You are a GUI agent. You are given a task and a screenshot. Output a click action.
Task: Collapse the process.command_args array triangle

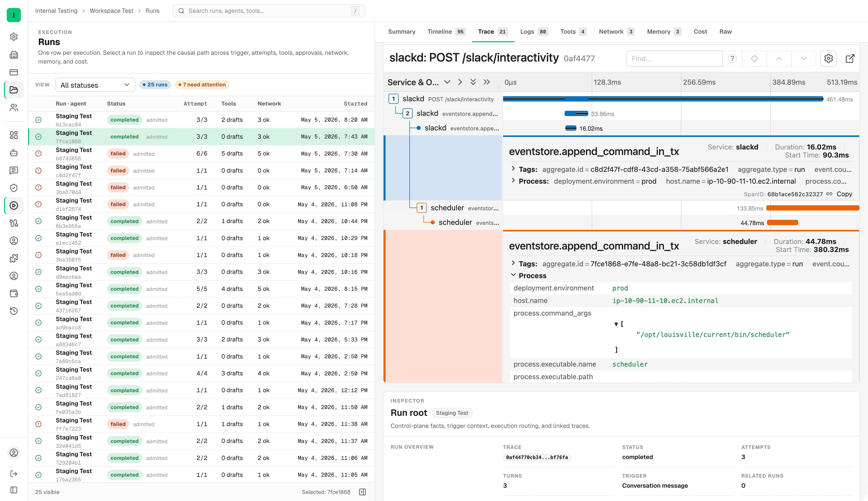pyautogui.click(x=616, y=324)
